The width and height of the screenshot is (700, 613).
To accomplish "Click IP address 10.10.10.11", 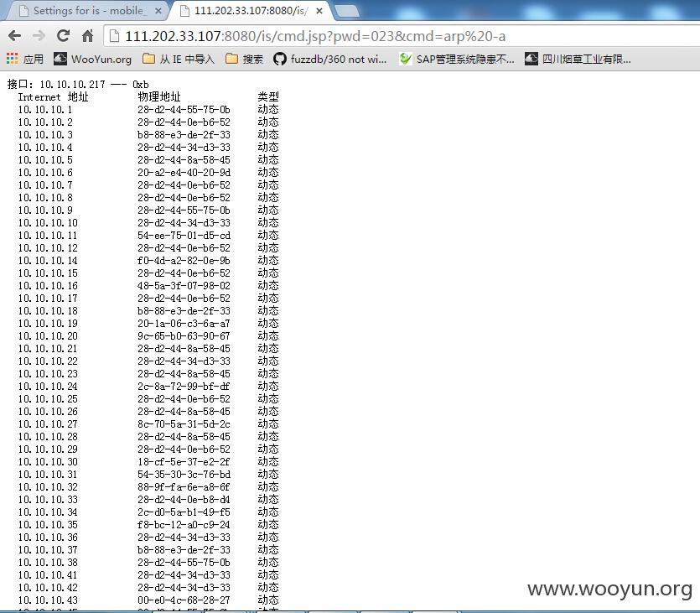I will tap(48, 236).
